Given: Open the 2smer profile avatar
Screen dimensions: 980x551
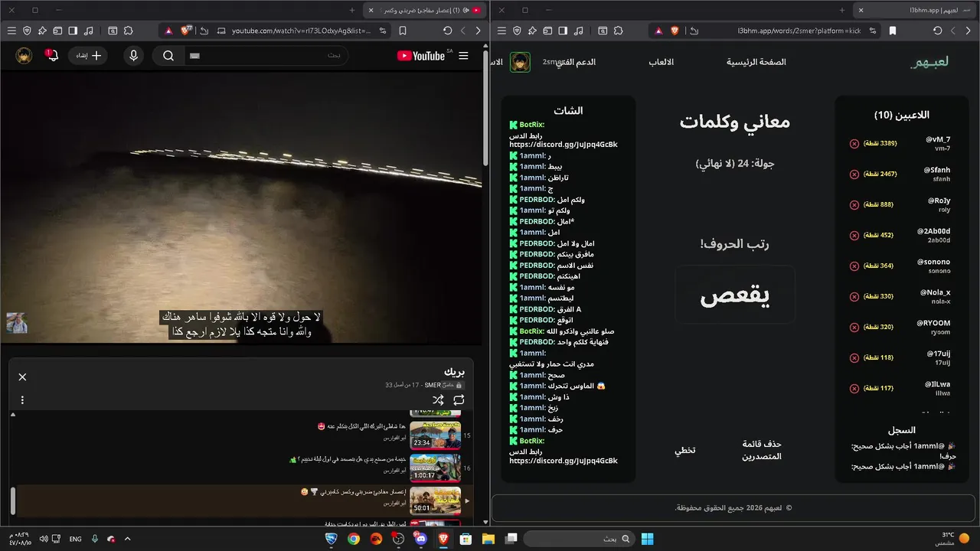Looking at the screenshot, I should click(521, 62).
